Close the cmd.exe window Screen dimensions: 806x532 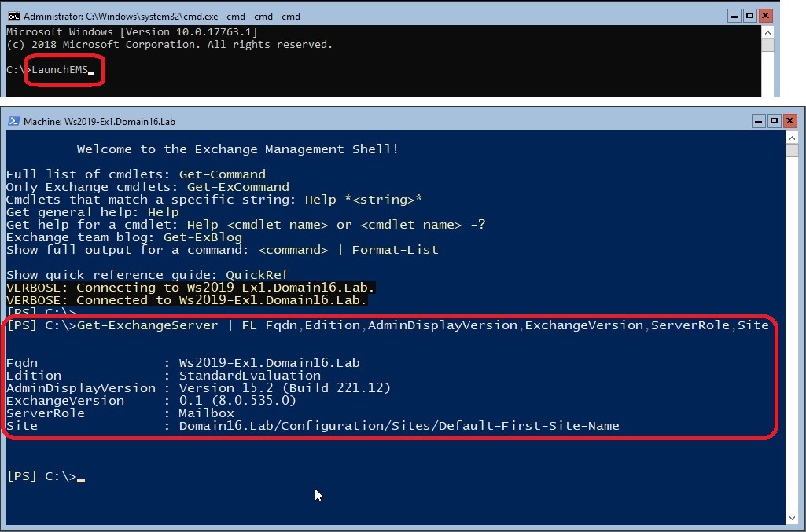pos(765,16)
